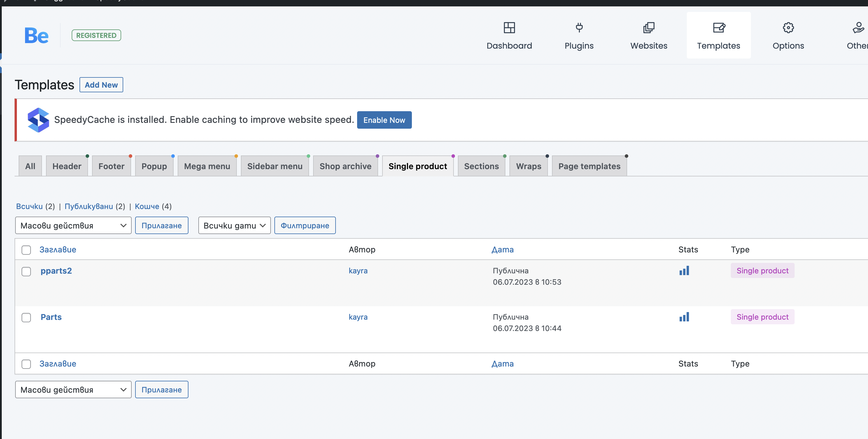This screenshot has width=868, height=439.
Task: Click the Филтриране filter button
Action: pyautogui.click(x=305, y=225)
